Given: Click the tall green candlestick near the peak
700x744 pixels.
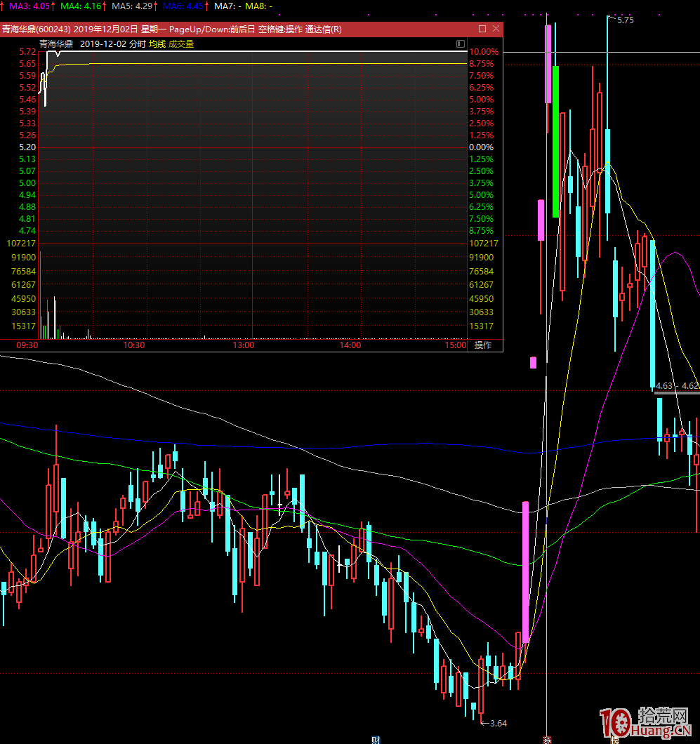Looking at the screenshot, I should (556, 140).
